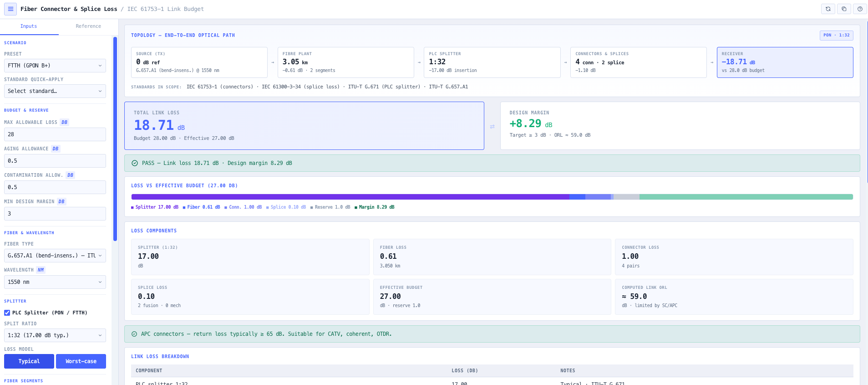Click the "Loss vs Effective Budget" section heading
The image size is (868, 385).
[x=184, y=186]
